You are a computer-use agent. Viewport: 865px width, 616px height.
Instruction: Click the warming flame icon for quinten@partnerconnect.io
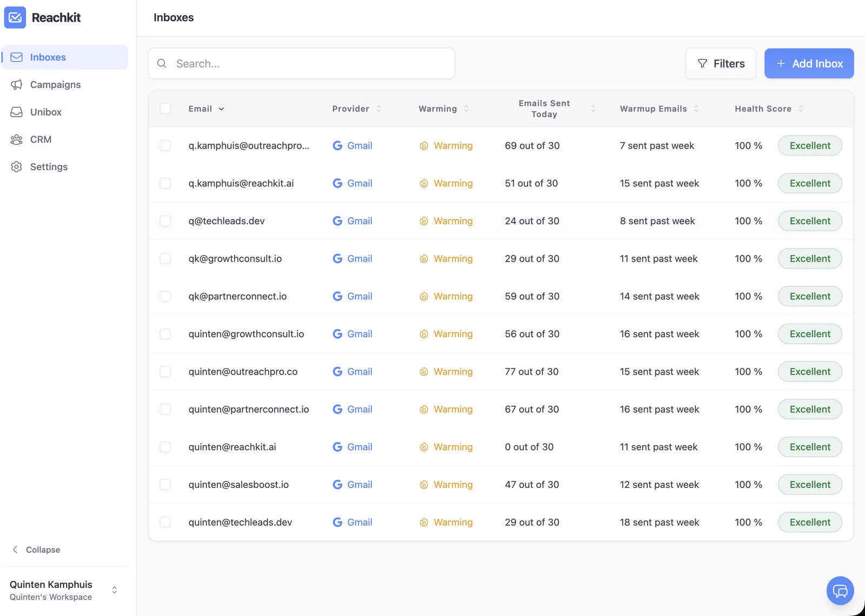pyautogui.click(x=424, y=410)
